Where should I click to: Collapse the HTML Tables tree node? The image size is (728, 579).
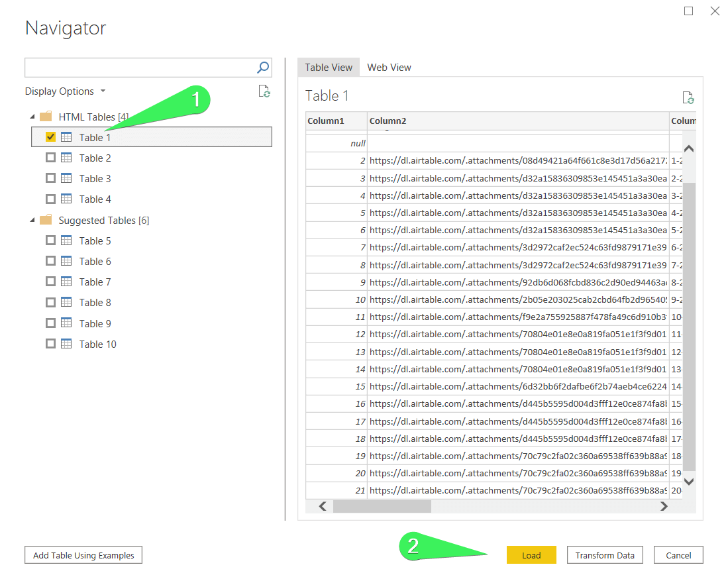(32, 117)
